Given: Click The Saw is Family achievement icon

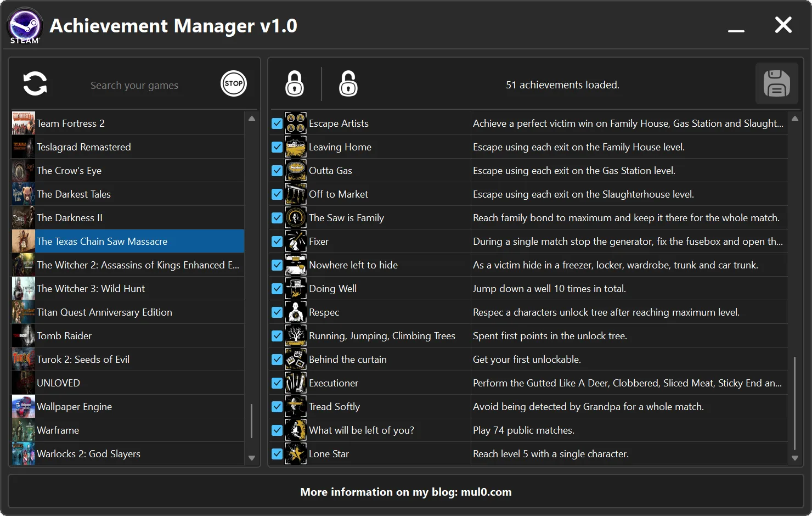Looking at the screenshot, I should 296,217.
